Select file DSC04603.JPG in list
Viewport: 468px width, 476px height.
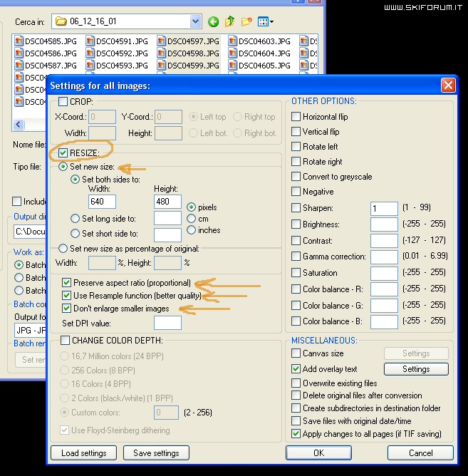point(259,41)
